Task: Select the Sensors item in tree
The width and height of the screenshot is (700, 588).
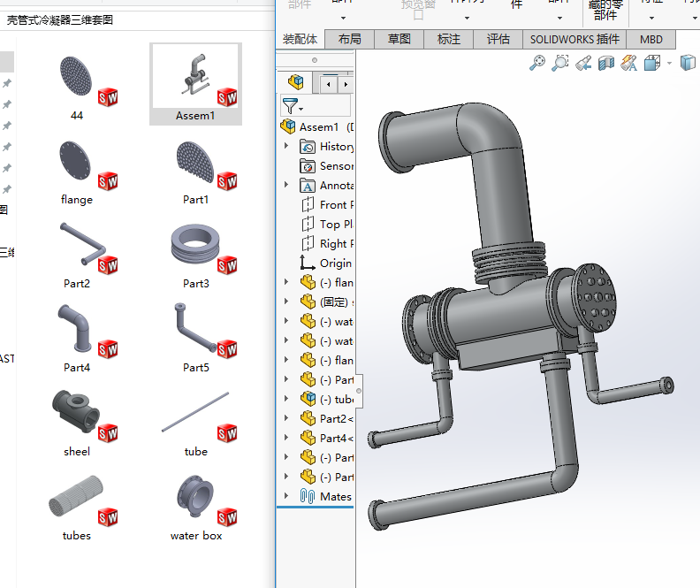Action: (x=335, y=166)
